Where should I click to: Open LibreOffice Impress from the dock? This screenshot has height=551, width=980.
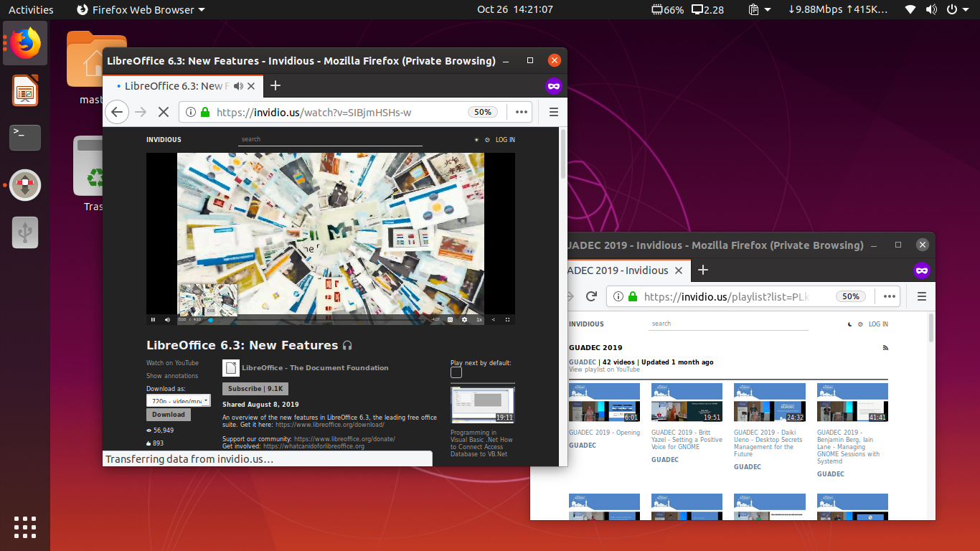pyautogui.click(x=25, y=92)
